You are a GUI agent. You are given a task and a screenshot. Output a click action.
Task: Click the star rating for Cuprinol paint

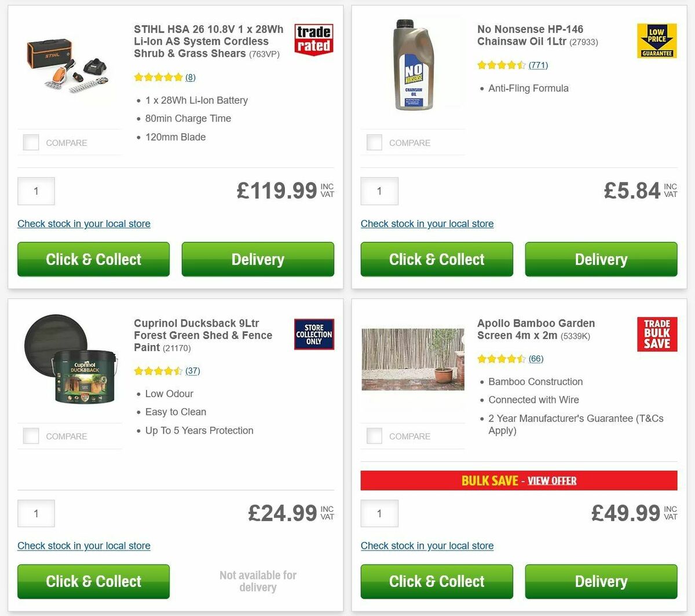pos(157,371)
